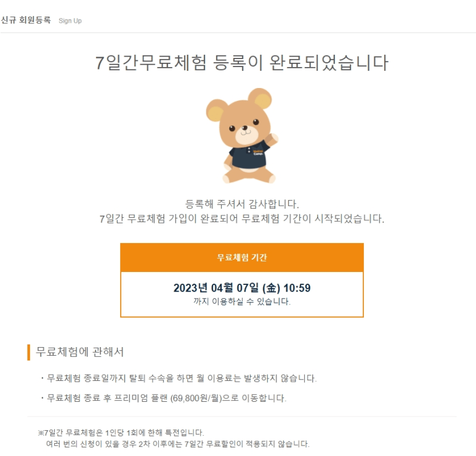Screen dimensions: 476x456
Task: Click the '신규 회원등록' page title
Action: (x=26, y=20)
